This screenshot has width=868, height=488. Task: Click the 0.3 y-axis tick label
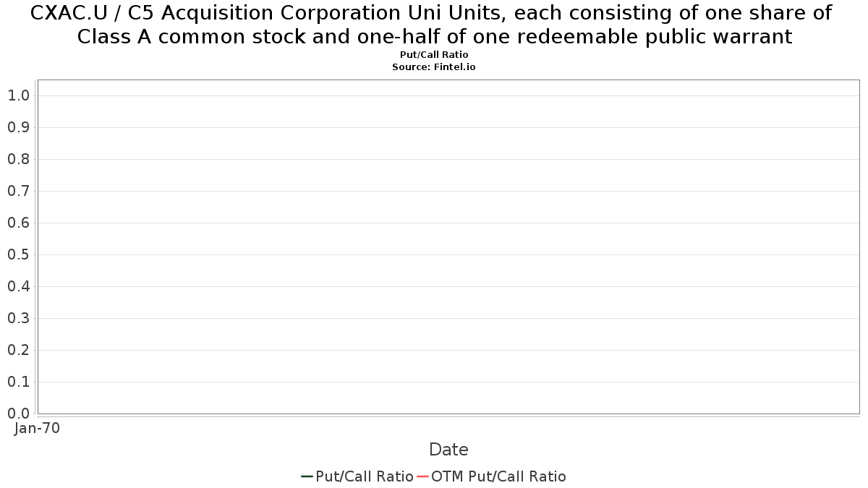tap(18, 318)
